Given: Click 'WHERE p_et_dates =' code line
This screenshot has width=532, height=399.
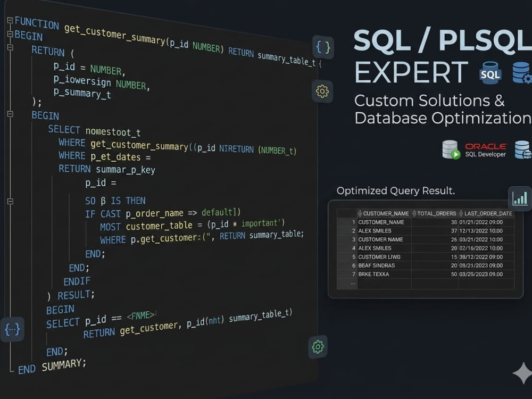Looking at the screenshot, I should tap(104, 156).
